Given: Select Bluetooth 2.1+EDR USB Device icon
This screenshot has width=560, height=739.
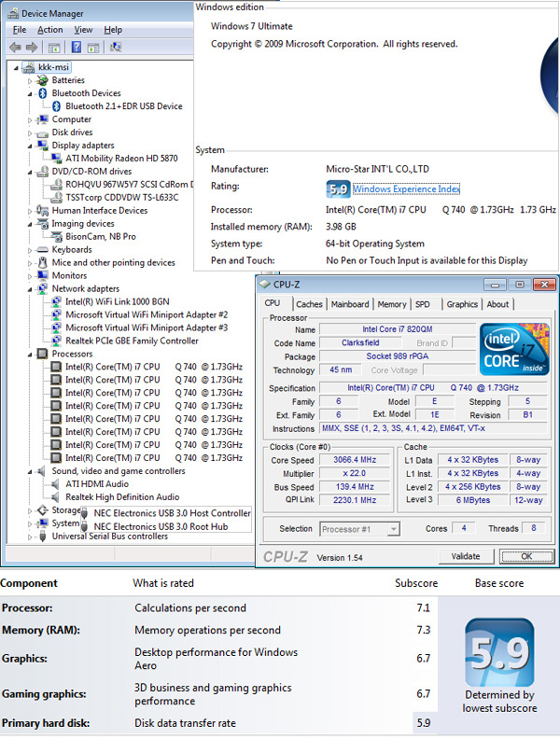Looking at the screenshot, I should tap(56, 106).
